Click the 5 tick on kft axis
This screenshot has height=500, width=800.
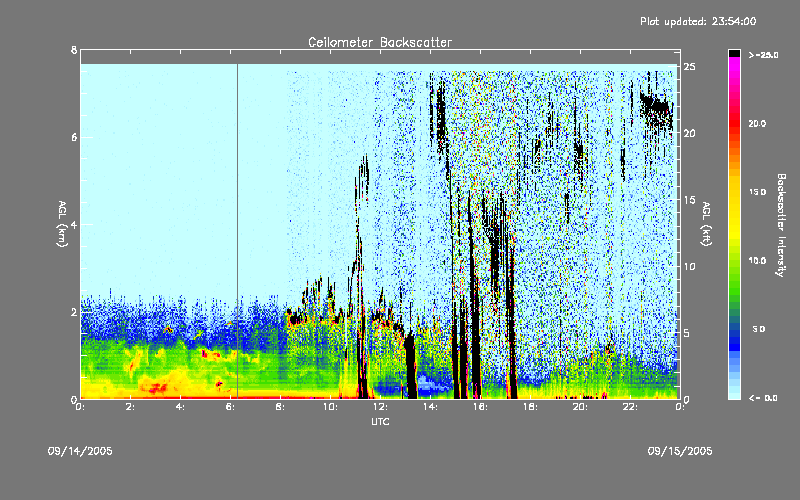point(686,333)
